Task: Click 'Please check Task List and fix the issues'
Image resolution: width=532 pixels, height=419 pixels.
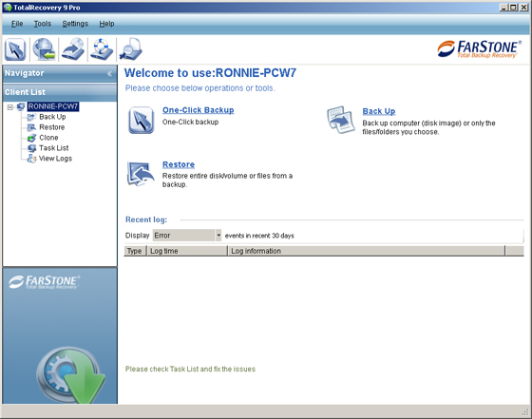Action: click(x=190, y=370)
